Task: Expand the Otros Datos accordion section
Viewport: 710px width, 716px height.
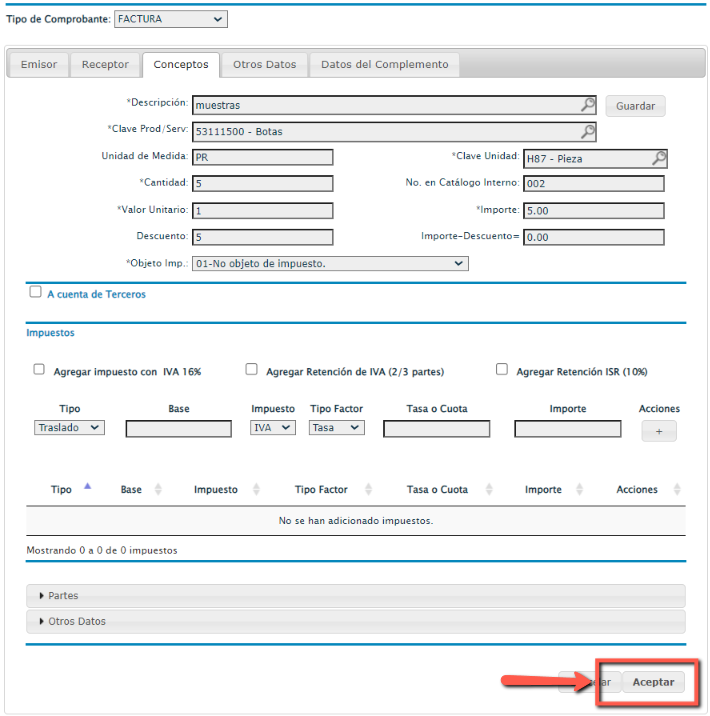Action: point(356,621)
